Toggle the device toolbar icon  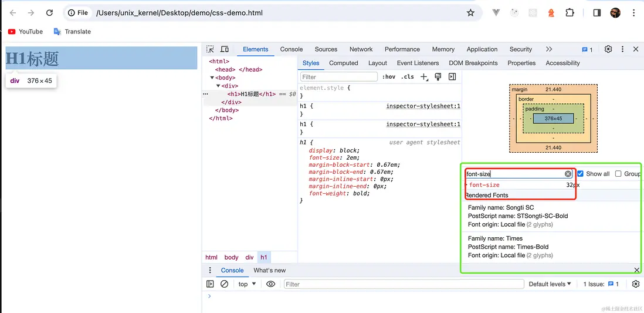click(224, 49)
